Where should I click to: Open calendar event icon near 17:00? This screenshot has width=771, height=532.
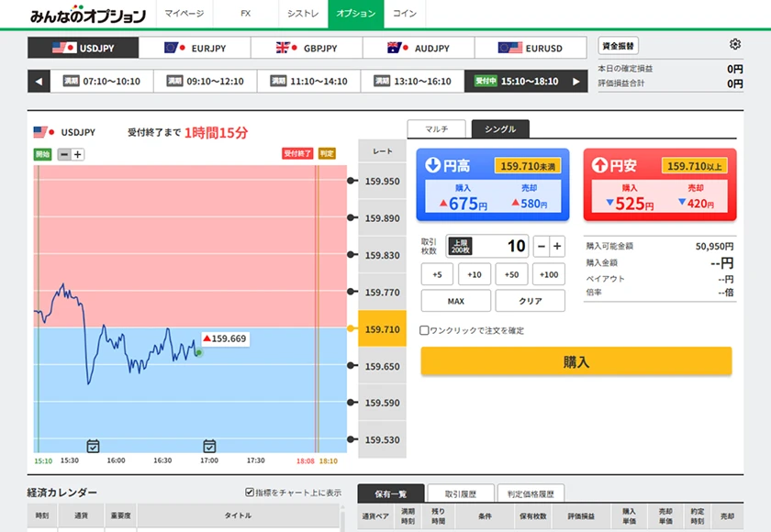209,446
